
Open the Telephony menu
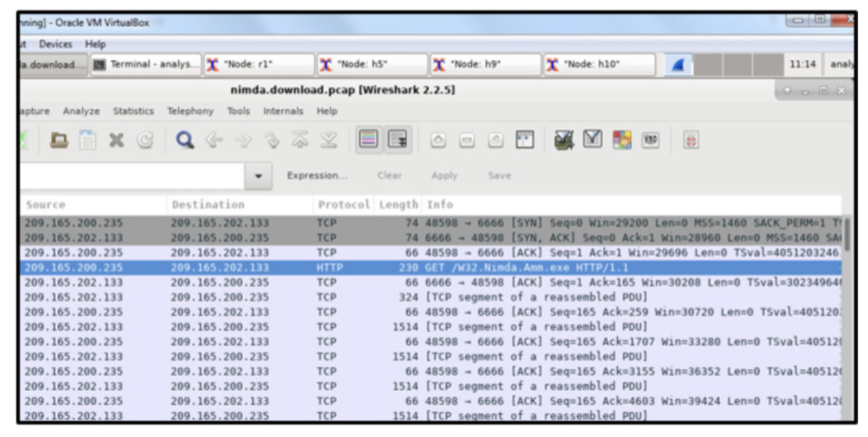[x=190, y=111]
